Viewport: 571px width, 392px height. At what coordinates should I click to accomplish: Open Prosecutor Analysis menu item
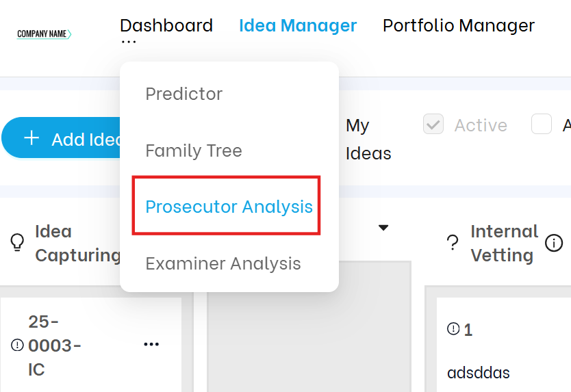229,207
